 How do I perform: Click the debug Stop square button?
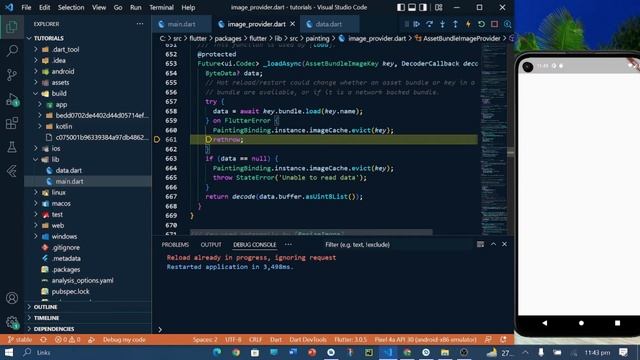494,24
